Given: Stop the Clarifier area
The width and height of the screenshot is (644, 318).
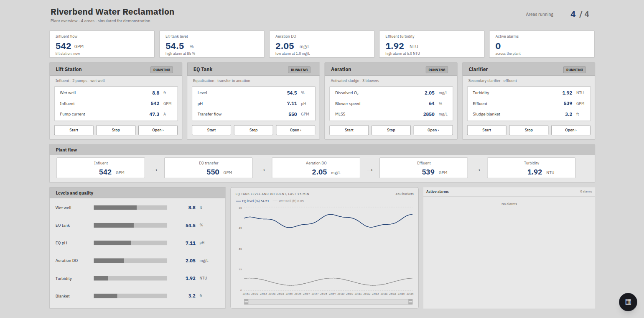Looking at the screenshot, I should point(529,130).
